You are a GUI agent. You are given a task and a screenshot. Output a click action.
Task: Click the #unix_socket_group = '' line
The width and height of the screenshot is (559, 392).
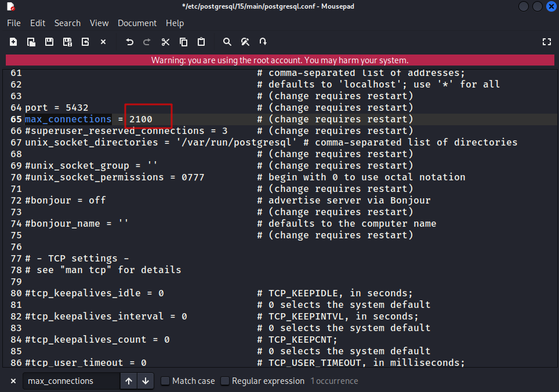tap(91, 166)
